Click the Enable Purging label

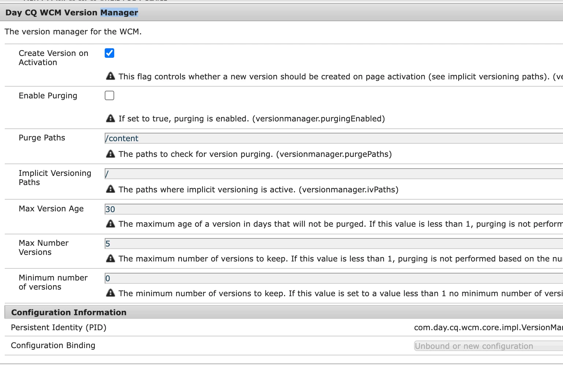pyautogui.click(x=48, y=96)
